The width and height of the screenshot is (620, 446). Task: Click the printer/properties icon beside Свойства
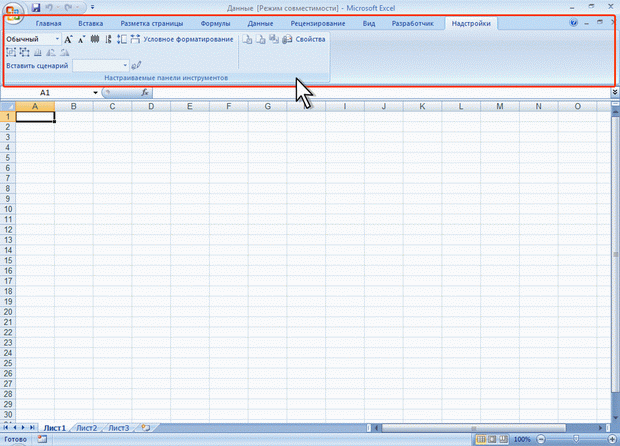click(287, 39)
